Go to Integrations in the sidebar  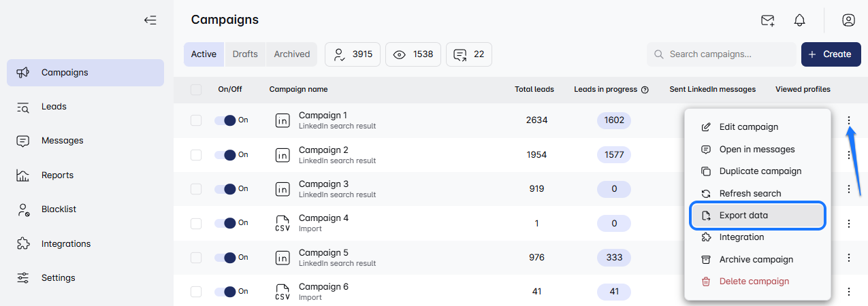click(x=65, y=243)
